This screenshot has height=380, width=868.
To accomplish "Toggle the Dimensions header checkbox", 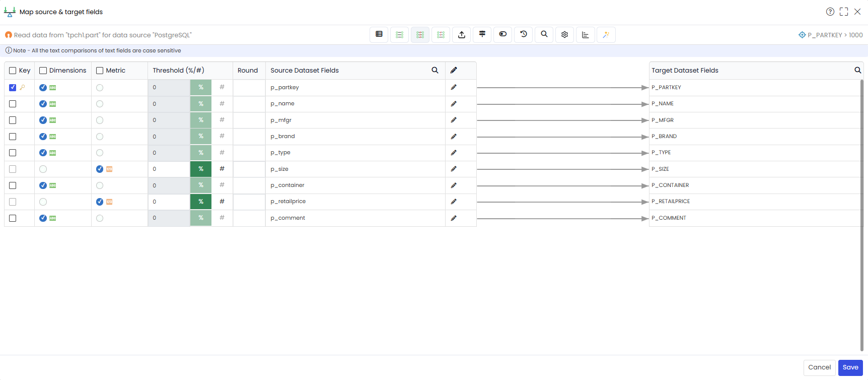I will [43, 71].
